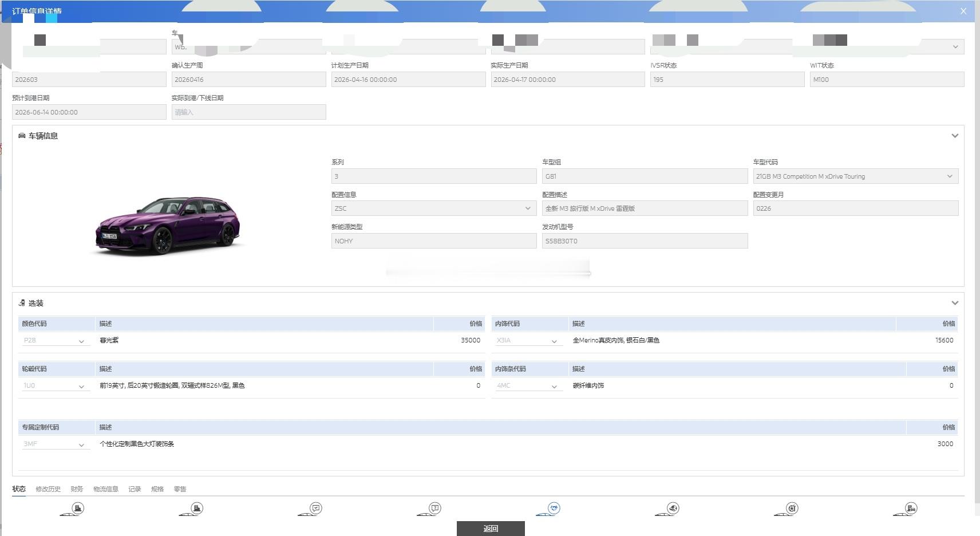Click the icon beside the 选装 heading
This screenshot has width=980, height=536.
pos(22,303)
